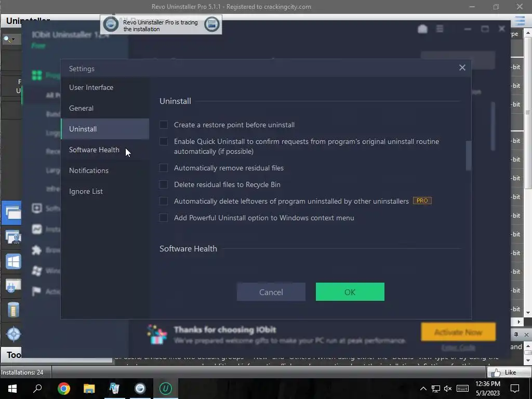This screenshot has width=532, height=399.
Task: Click the IObit Software Updater sidebar icon
Action: 37,208
